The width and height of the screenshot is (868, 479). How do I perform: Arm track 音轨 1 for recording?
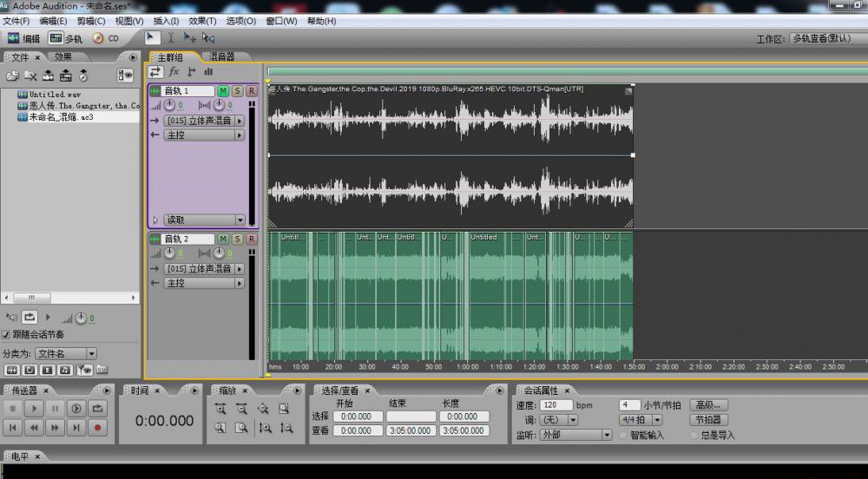(x=252, y=91)
